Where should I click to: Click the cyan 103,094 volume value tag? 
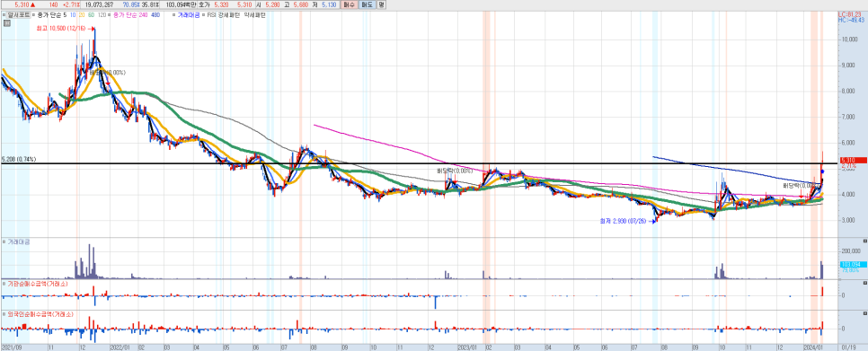pos(853,264)
